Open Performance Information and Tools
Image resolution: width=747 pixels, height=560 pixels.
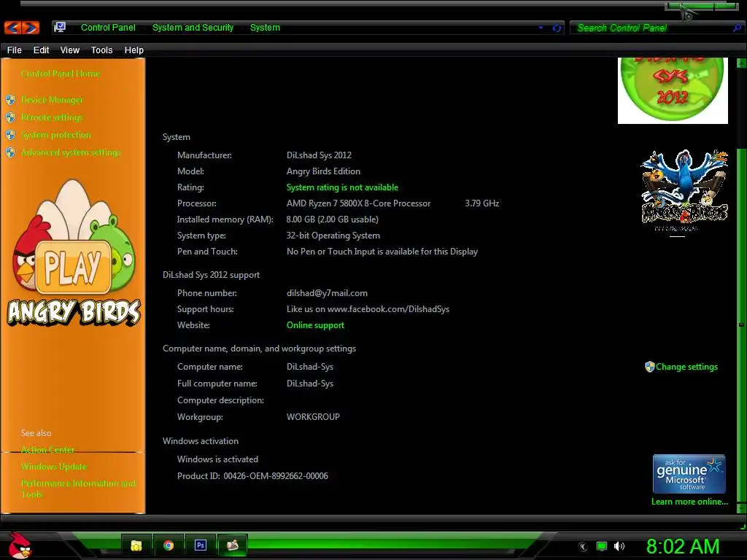pos(78,489)
